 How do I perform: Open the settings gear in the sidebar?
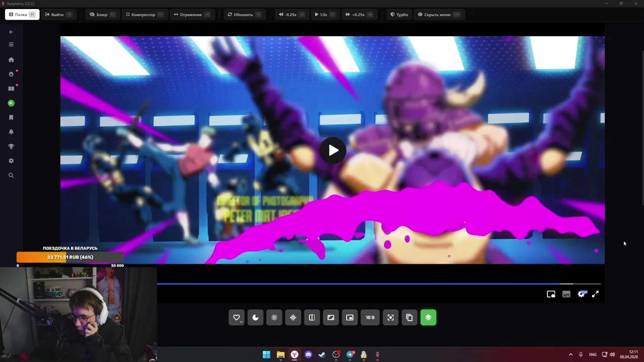pyautogui.click(x=11, y=161)
